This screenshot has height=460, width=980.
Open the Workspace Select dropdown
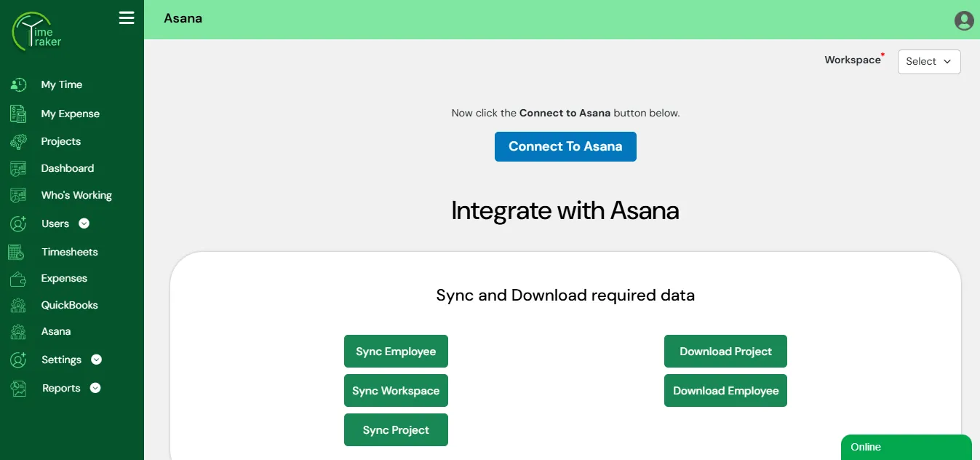928,62
